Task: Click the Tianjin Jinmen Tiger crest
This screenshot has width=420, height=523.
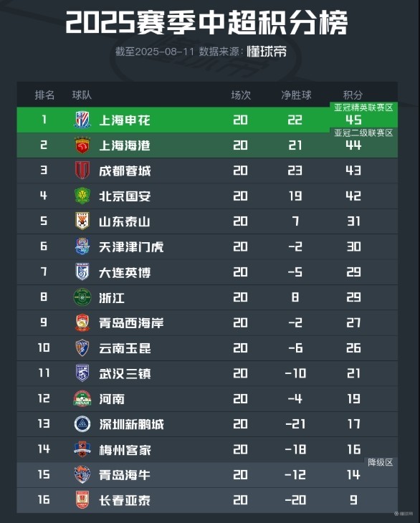Action: (82, 246)
